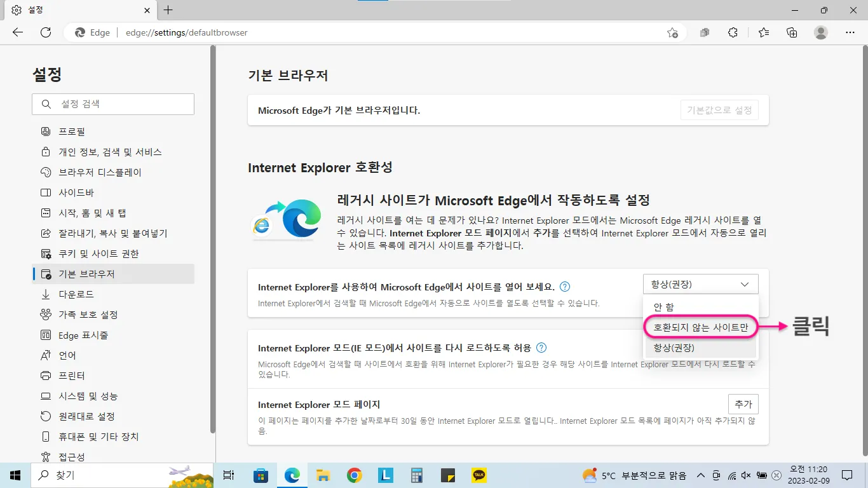The image size is (868, 488).
Task: Open the Windows Start menu
Action: (x=15, y=475)
